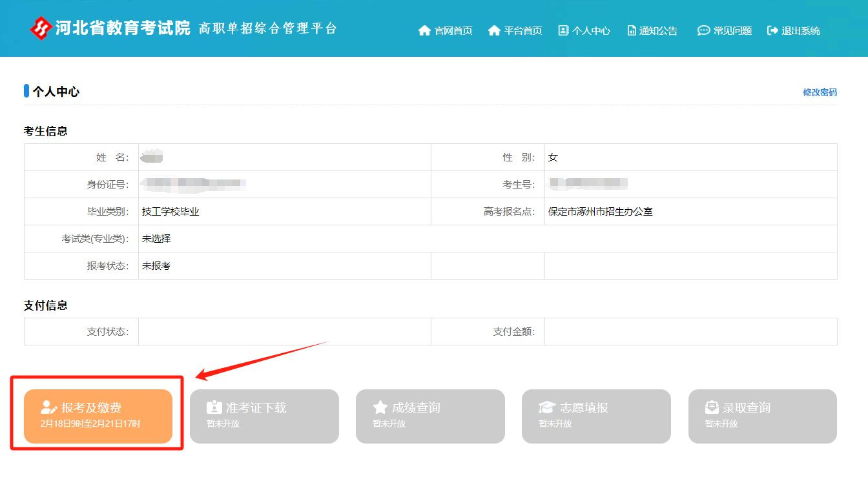
Task: Click the graduation cap icon on 志愿填报
Action: tap(547, 407)
